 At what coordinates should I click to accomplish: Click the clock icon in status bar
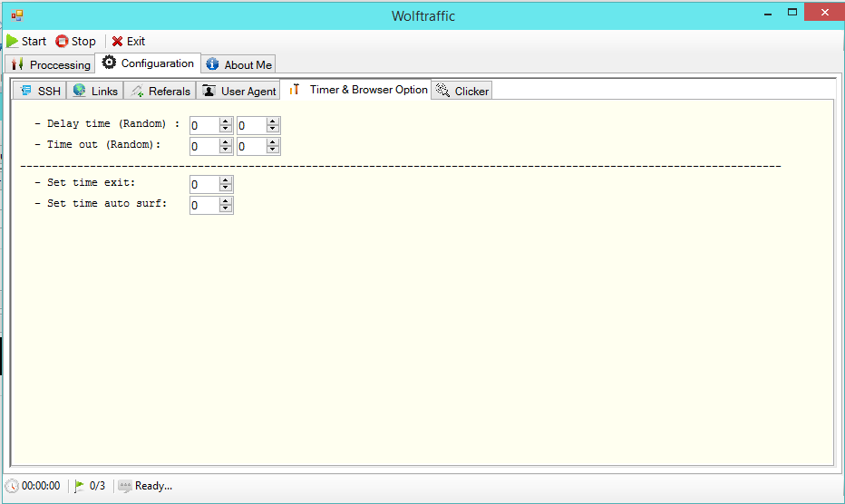click(x=12, y=486)
